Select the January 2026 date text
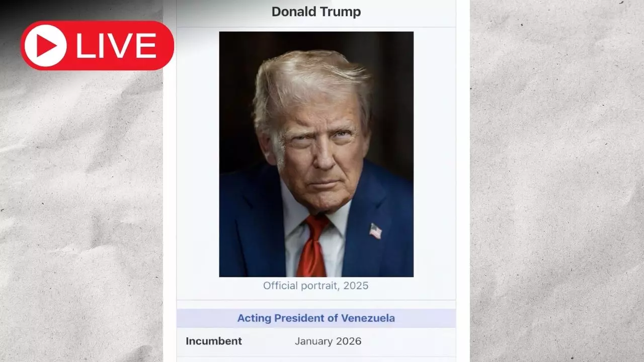Viewport: 644px width, 362px height. 328,341
